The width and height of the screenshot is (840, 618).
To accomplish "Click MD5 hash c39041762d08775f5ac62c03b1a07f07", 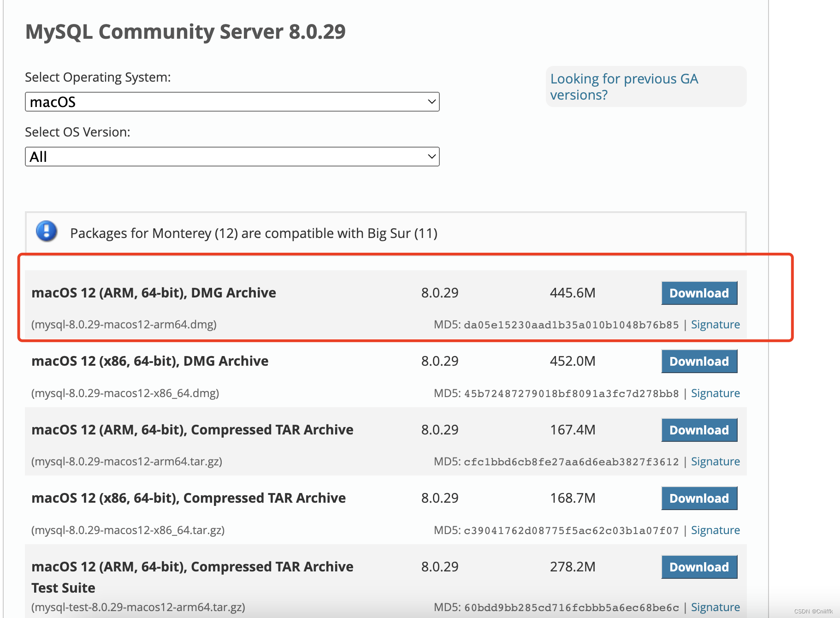I will pyautogui.click(x=571, y=530).
